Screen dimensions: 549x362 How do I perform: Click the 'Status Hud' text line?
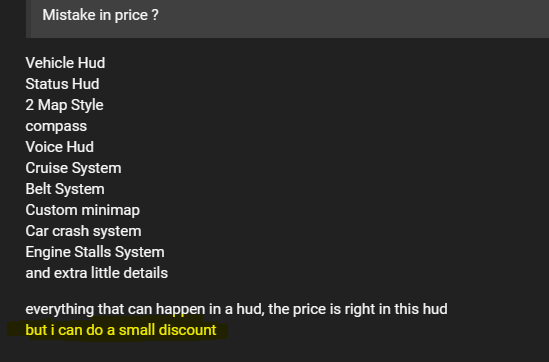pos(62,84)
